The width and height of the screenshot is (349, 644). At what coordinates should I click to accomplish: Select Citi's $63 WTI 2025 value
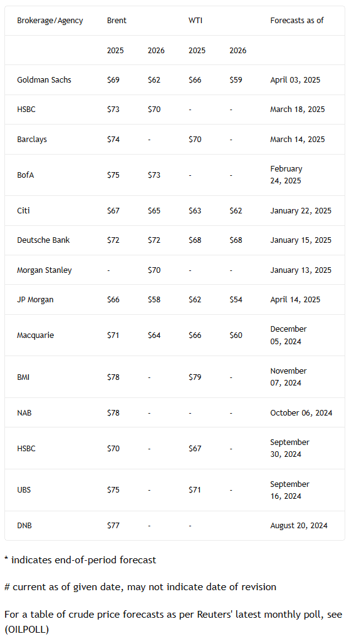click(195, 210)
